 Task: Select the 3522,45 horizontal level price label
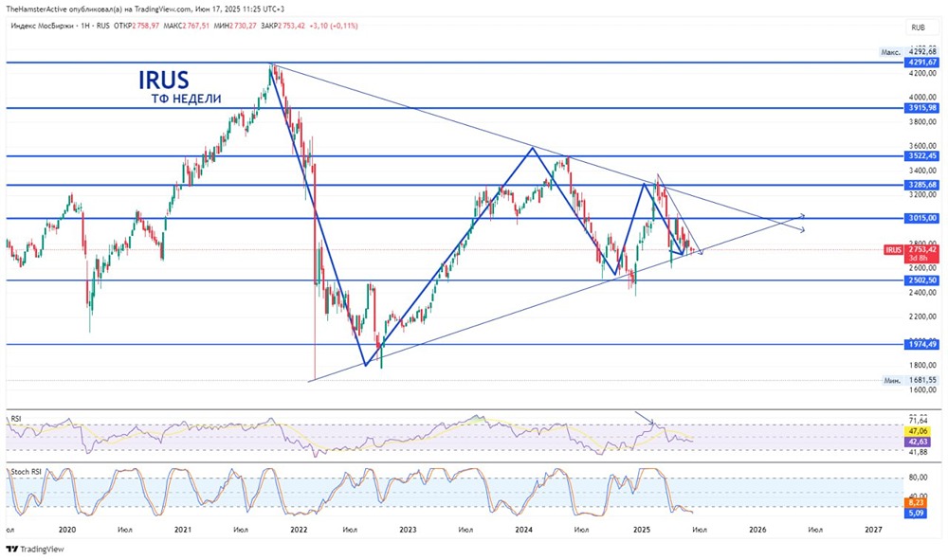click(x=922, y=155)
